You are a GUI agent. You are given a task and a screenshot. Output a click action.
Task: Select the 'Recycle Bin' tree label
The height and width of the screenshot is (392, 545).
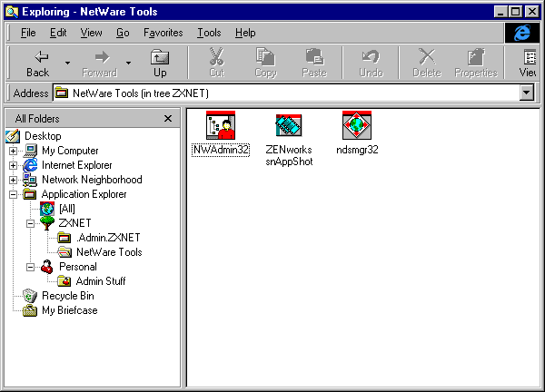click(x=68, y=296)
